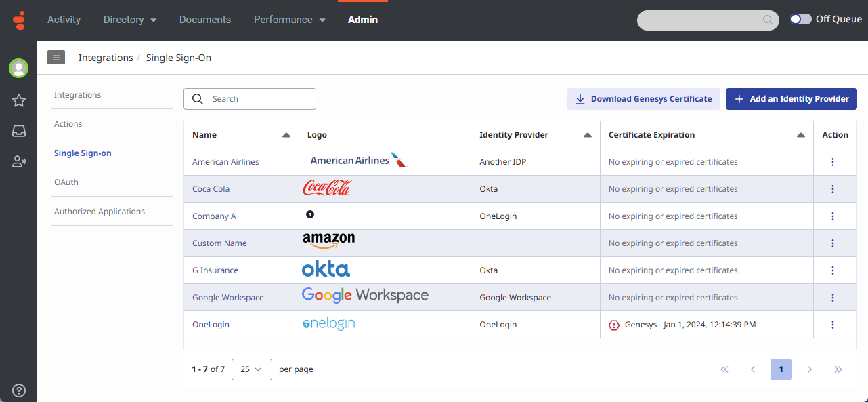Click the identity provider Search field

click(x=257, y=99)
